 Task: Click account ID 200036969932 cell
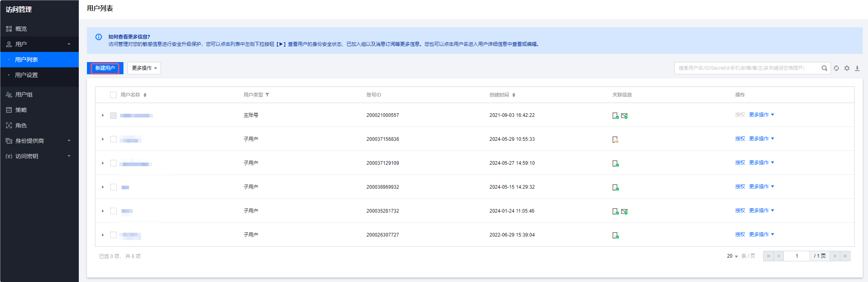pyautogui.click(x=383, y=187)
